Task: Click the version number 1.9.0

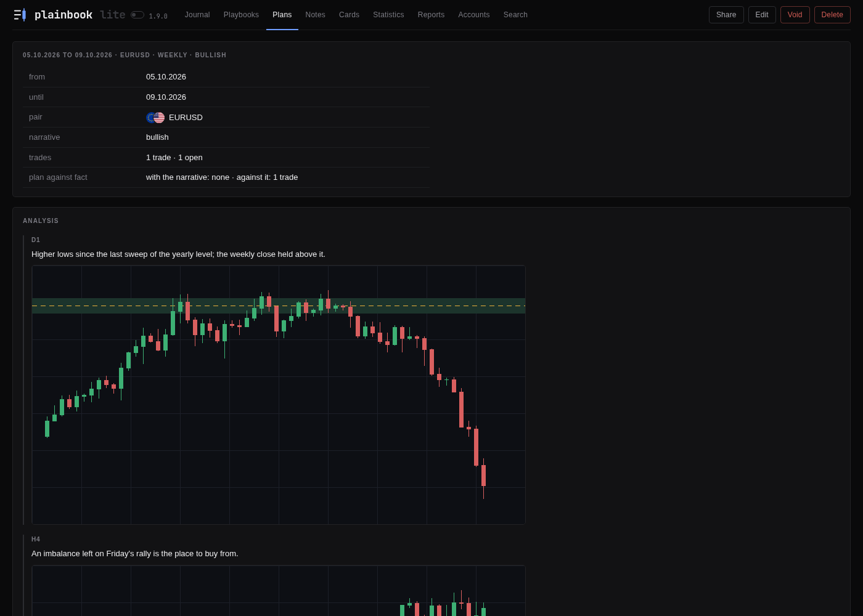Action: coord(158,17)
